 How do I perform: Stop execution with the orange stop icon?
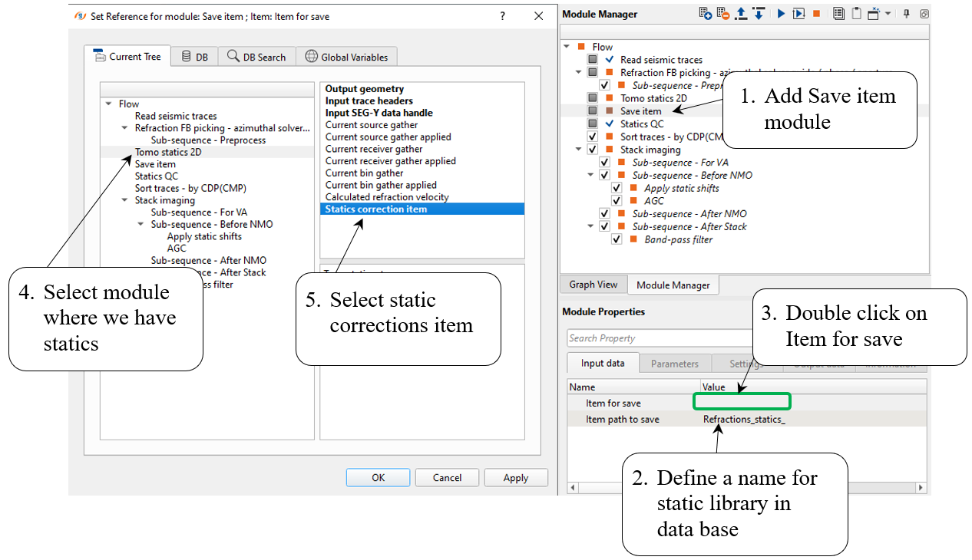pyautogui.click(x=817, y=14)
